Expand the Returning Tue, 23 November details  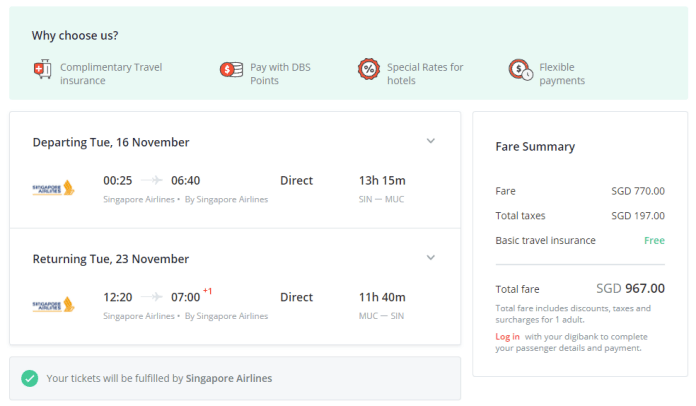(431, 258)
